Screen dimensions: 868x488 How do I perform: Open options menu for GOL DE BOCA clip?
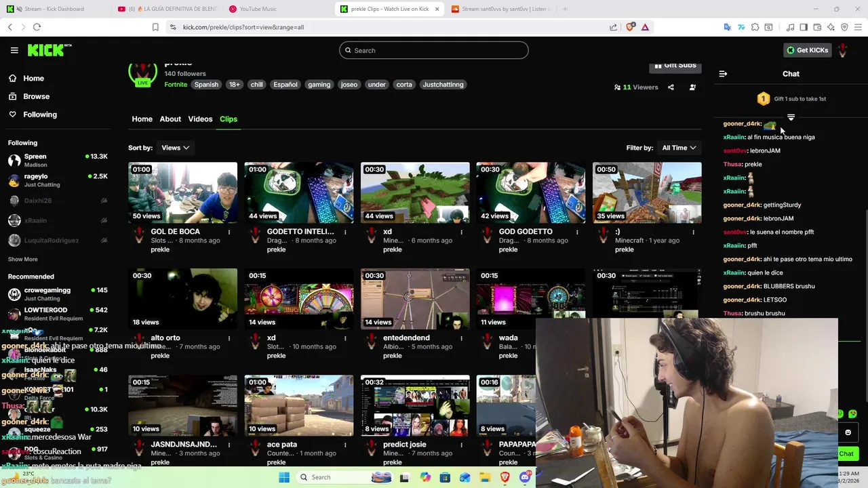(229, 232)
